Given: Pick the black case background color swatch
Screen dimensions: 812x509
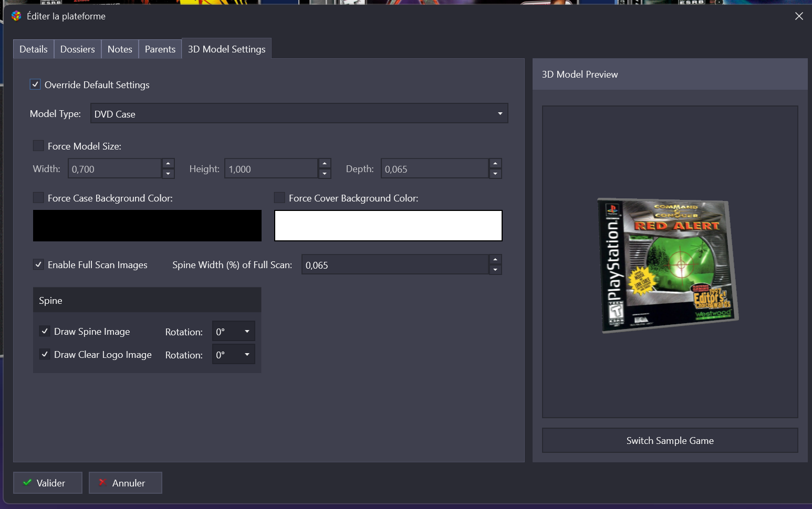Looking at the screenshot, I should click(147, 226).
